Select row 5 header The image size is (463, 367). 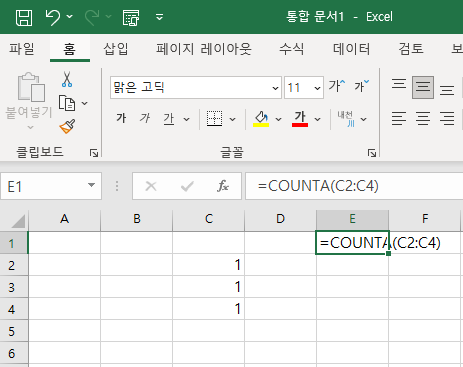tap(14, 331)
